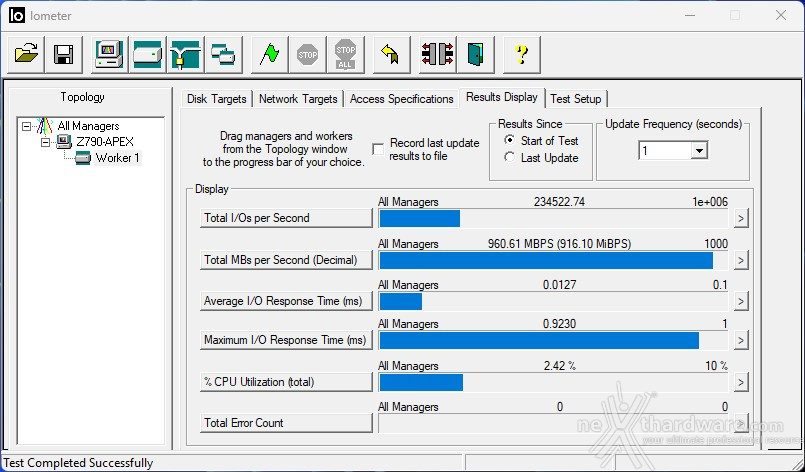
Task: Open help question mark icon
Action: [x=522, y=54]
